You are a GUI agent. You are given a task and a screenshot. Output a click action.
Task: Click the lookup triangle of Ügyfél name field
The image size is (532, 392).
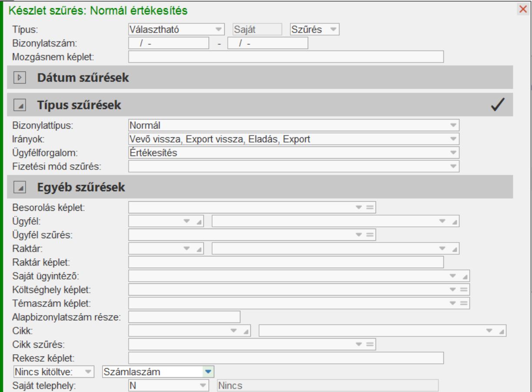point(454,222)
